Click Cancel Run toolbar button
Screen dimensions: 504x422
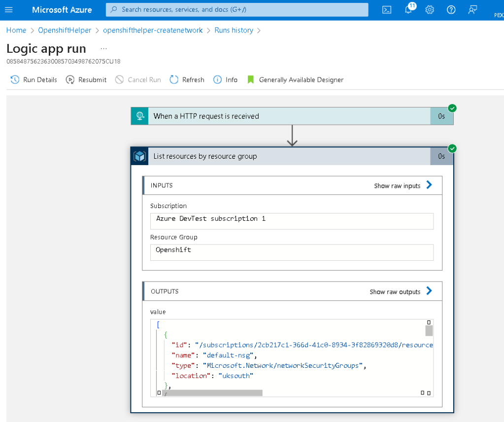click(138, 79)
